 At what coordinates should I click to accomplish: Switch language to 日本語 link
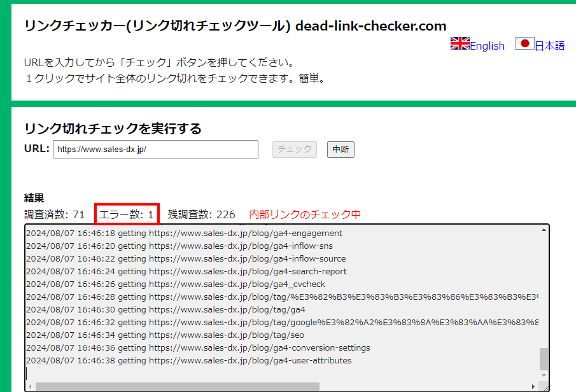549,46
